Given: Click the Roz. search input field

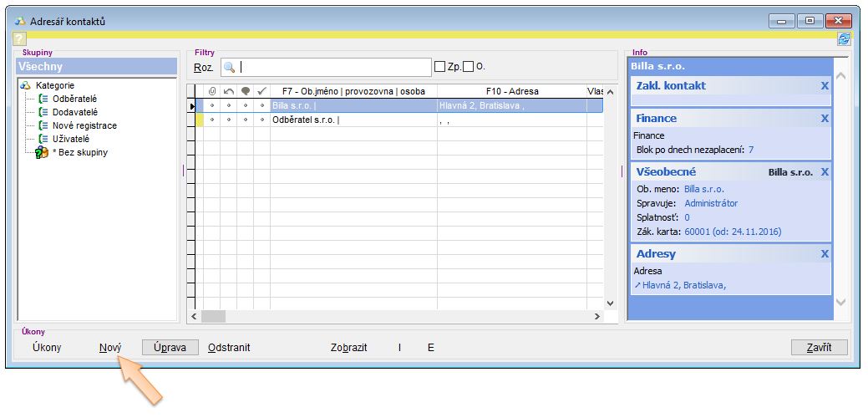Looking at the screenshot, I should (334, 67).
